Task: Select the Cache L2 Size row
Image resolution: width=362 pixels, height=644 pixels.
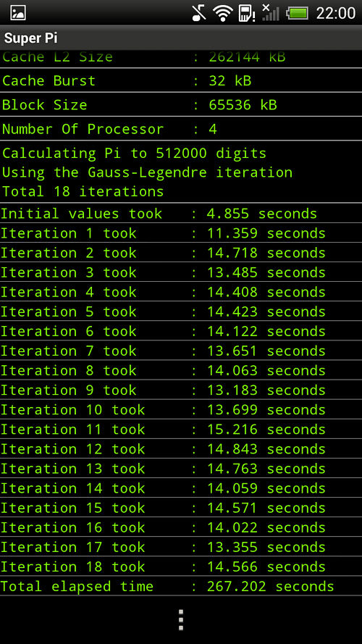Action: pyautogui.click(x=181, y=59)
